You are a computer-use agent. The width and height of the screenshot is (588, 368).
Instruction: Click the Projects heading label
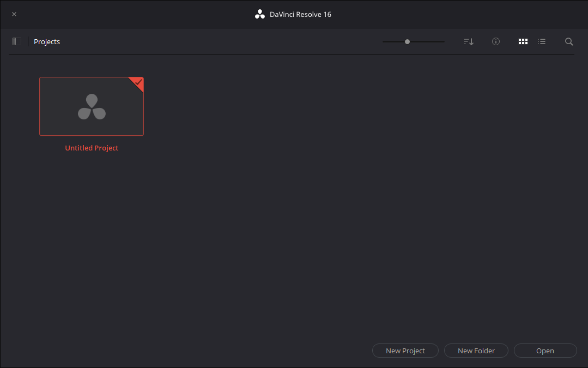click(x=47, y=41)
